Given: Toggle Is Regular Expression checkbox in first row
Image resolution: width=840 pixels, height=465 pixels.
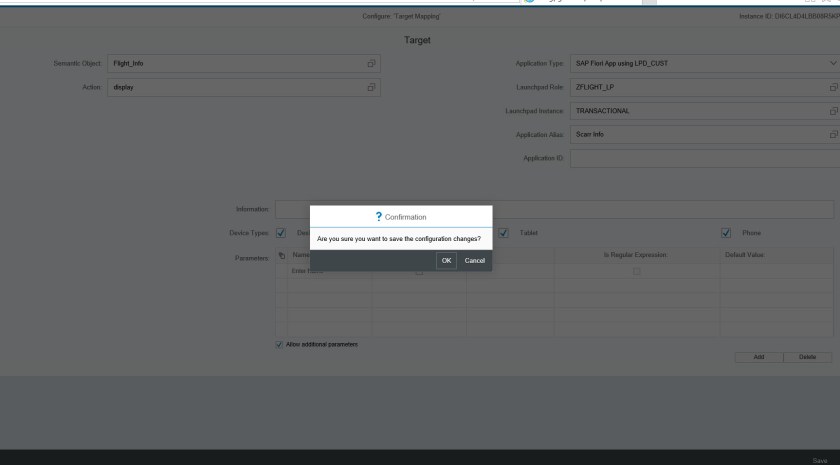Looking at the screenshot, I should click(x=636, y=271).
